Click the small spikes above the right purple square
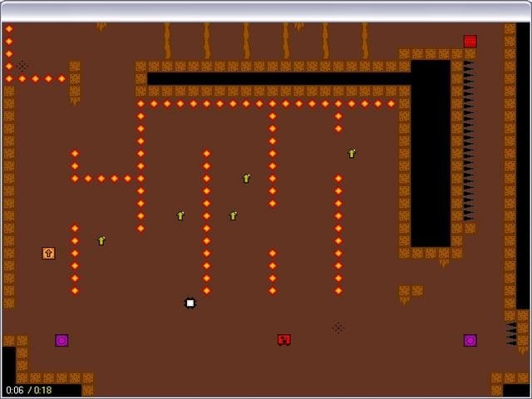The image size is (532, 399). (x=511, y=332)
